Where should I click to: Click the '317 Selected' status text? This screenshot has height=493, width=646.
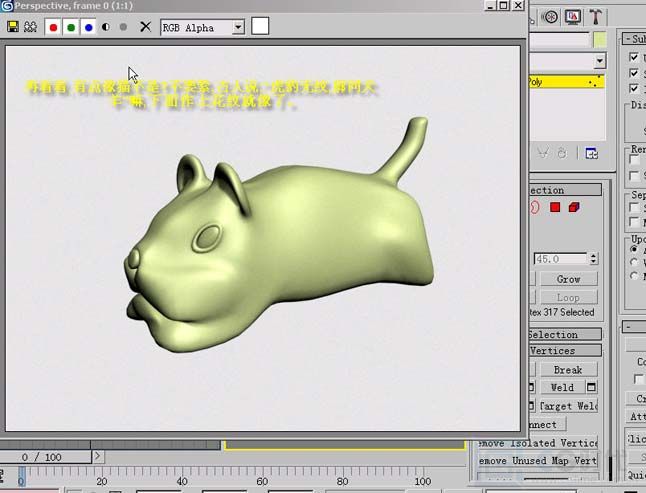coord(569,312)
